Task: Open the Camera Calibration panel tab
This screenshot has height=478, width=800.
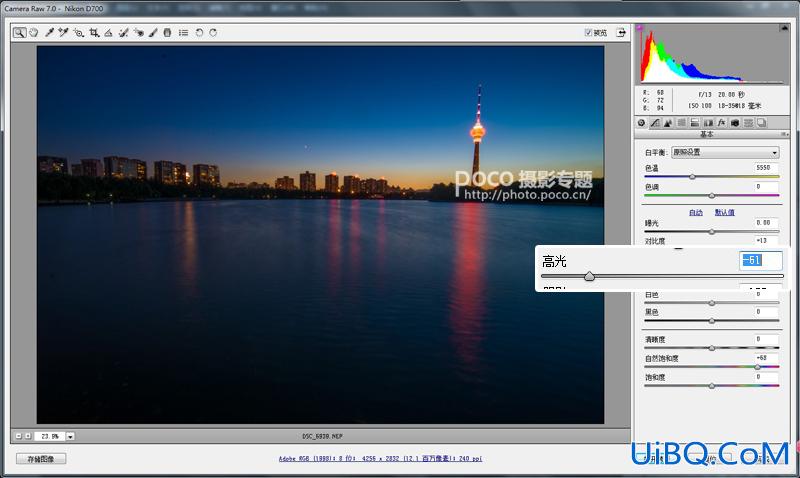Action: click(735, 123)
